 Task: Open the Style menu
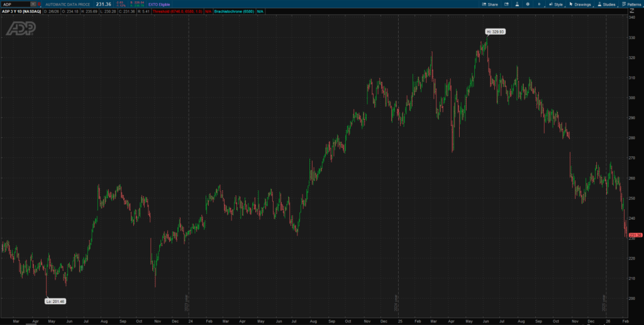[555, 4]
